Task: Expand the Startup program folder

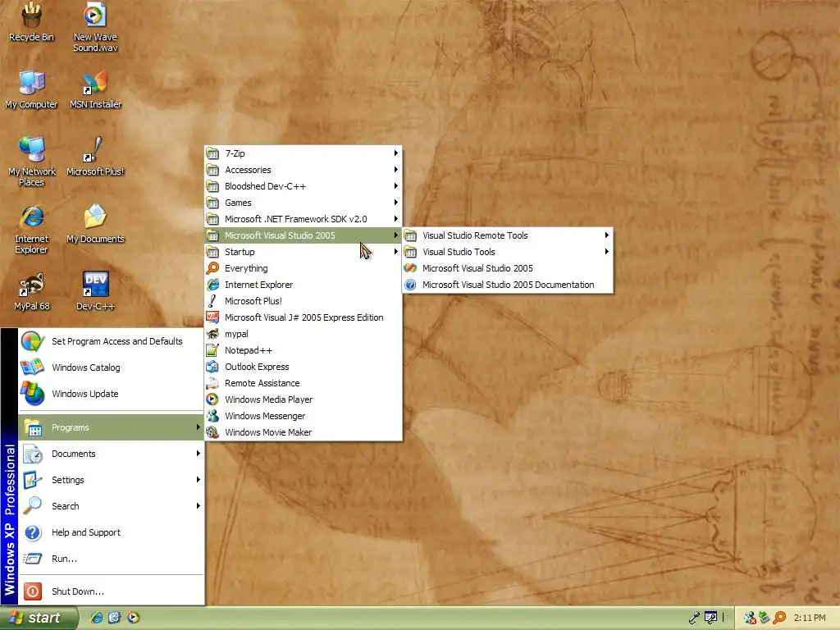Action: (304, 252)
